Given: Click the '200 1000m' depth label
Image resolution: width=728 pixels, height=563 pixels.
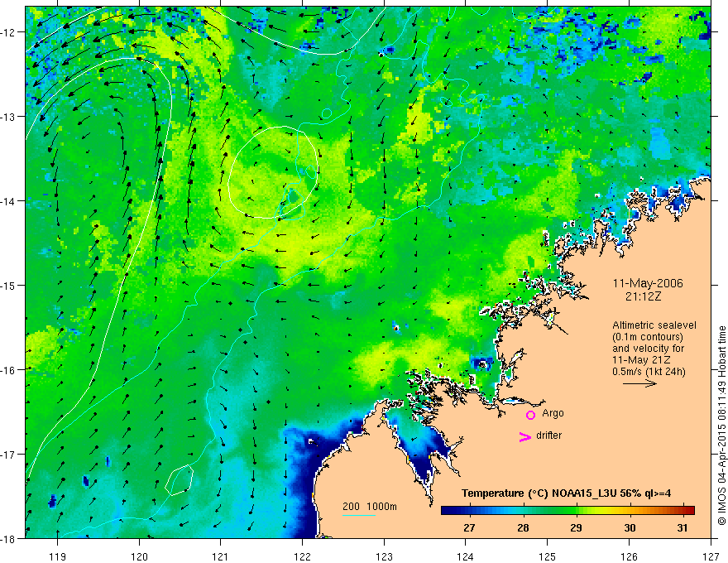Looking at the screenshot, I should [x=370, y=507].
